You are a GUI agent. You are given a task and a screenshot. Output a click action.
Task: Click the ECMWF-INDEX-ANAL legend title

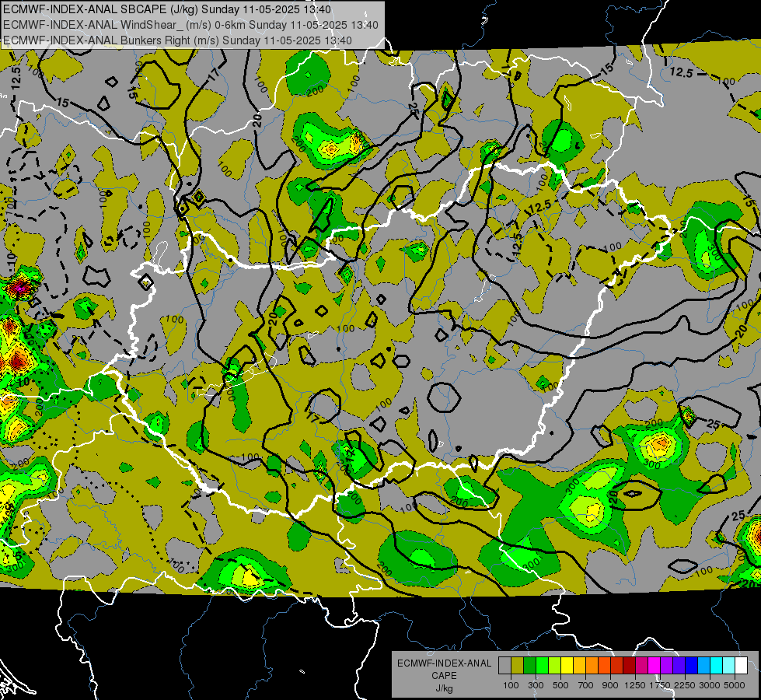[x=444, y=663]
